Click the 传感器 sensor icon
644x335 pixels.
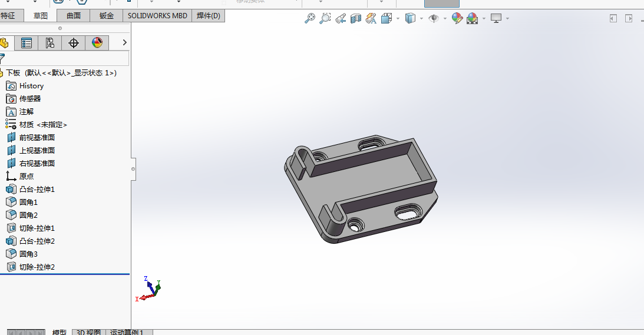[11, 98]
